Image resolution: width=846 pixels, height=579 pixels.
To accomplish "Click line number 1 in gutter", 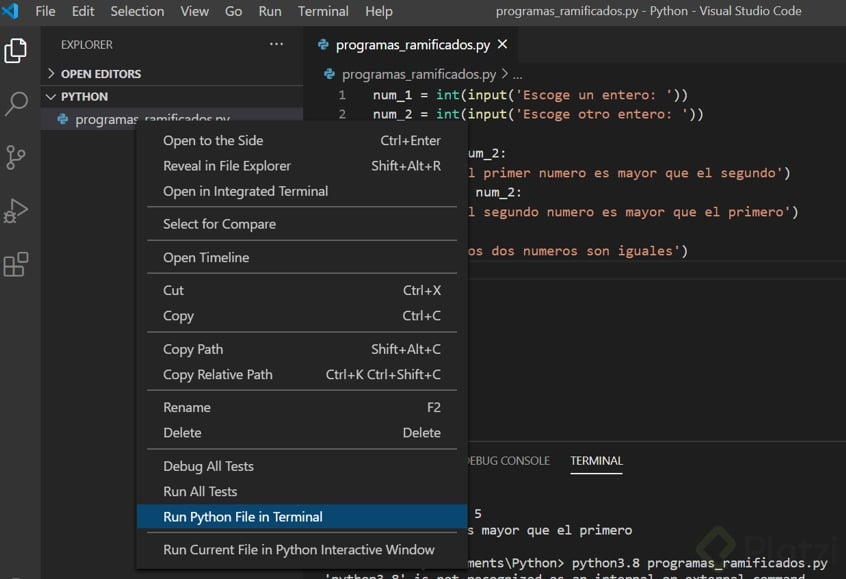I will [x=342, y=95].
